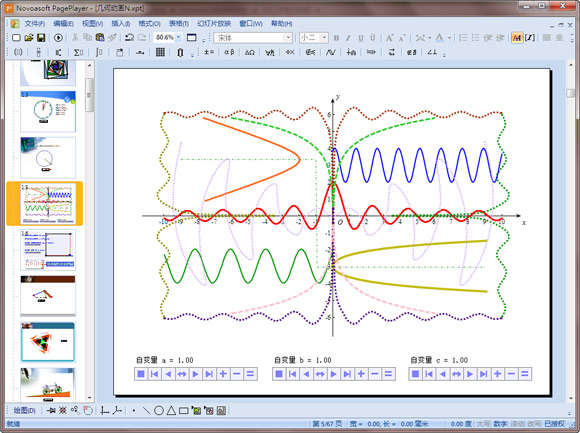
Task: Select the triangle drawing tool
Action: coord(171,410)
